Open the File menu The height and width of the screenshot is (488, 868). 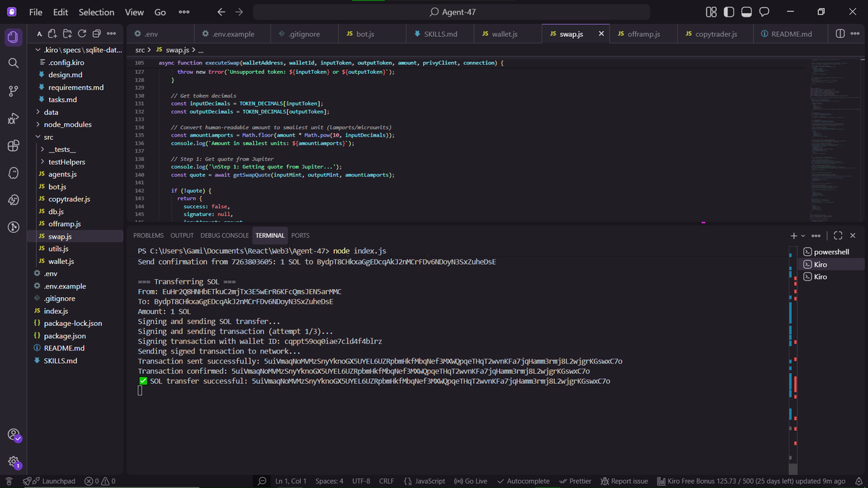35,12
